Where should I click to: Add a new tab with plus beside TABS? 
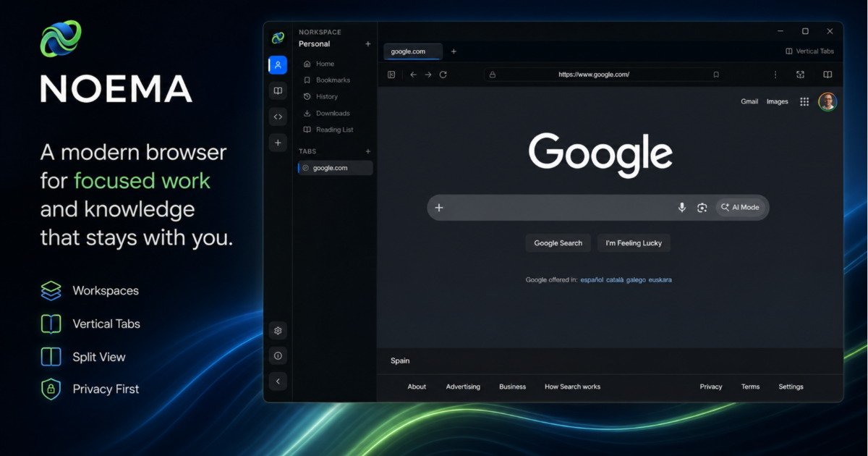point(367,151)
